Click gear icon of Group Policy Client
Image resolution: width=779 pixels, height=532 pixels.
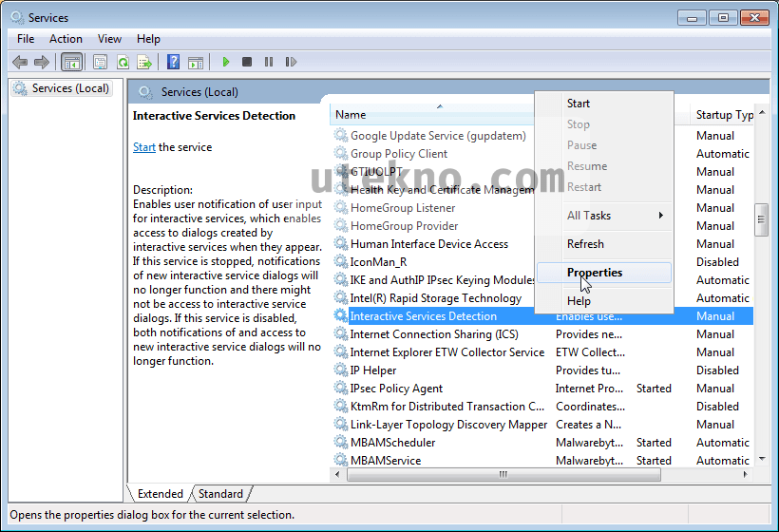(x=341, y=153)
